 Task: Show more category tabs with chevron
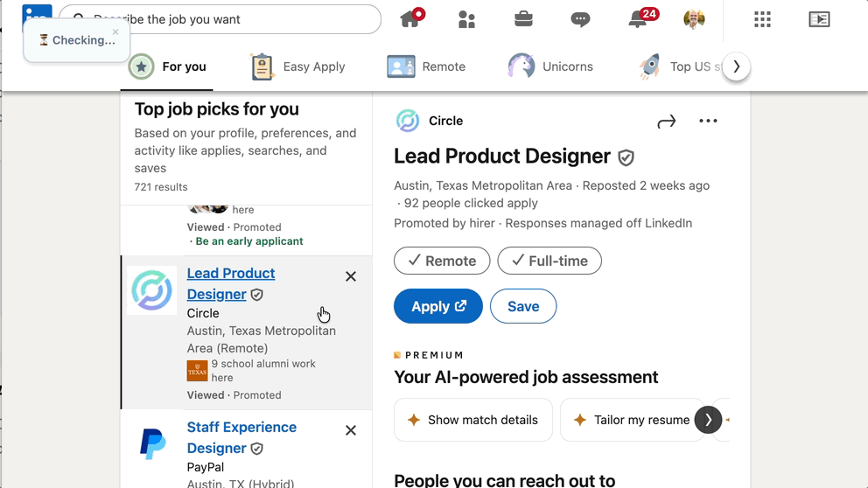736,66
